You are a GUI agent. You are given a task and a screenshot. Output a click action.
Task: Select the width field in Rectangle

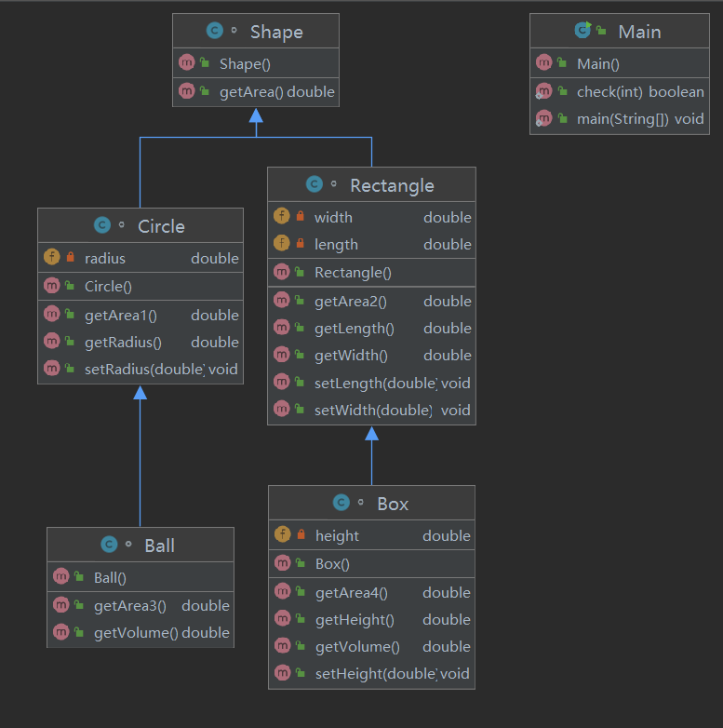click(x=371, y=217)
